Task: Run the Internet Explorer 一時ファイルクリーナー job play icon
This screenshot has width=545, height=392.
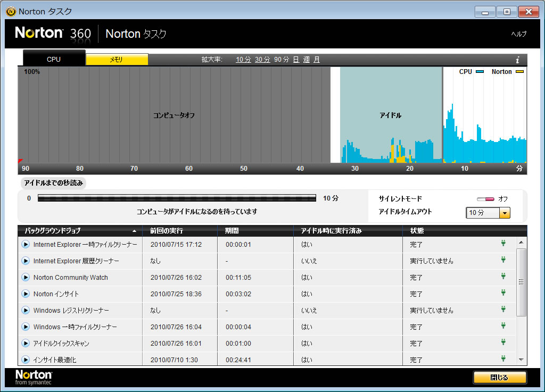Action: pyautogui.click(x=26, y=245)
